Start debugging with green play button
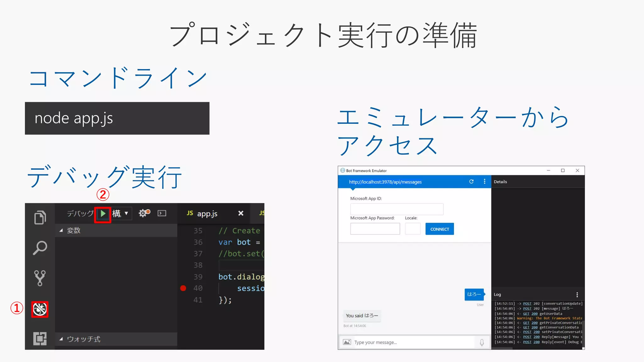The height and width of the screenshot is (362, 644). tap(103, 214)
